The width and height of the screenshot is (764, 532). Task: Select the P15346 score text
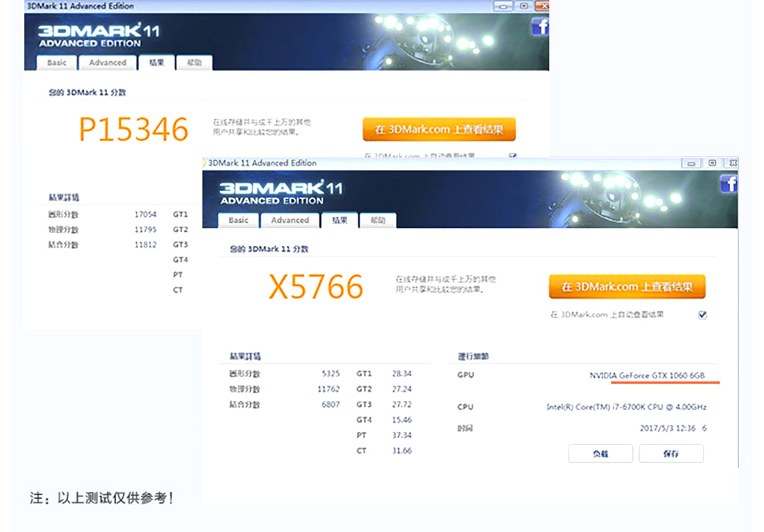tap(134, 130)
